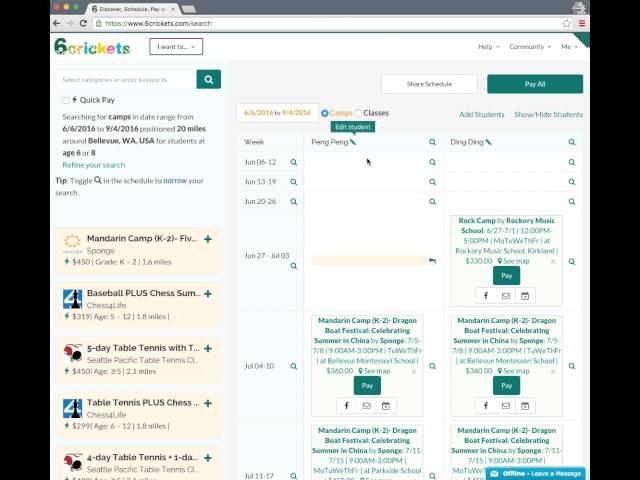This screenshot has width=640, height=480.
Task: Expand the Me account menu
Action: [569, 47]
